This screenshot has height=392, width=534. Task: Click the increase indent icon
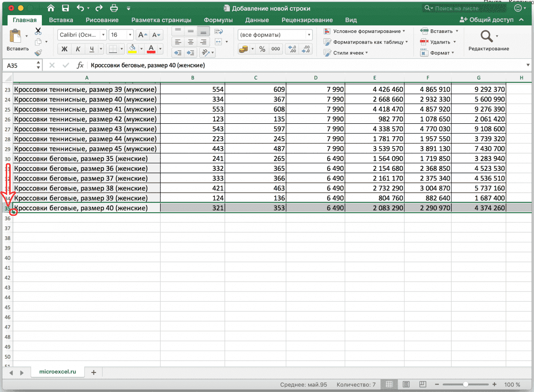pos(190,53)
